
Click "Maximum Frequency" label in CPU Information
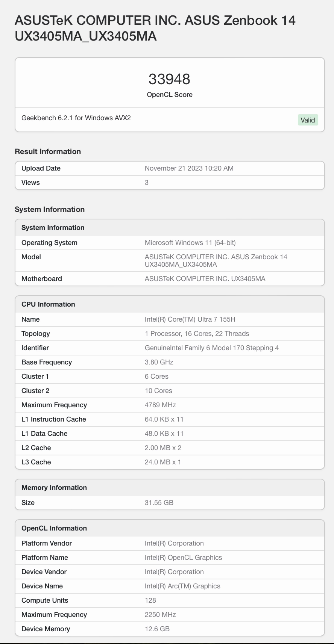tap(54, 405)
